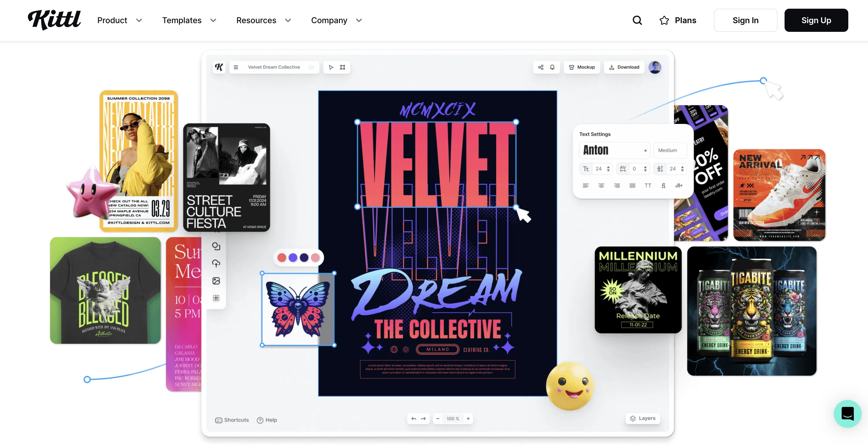Screen dimensions: 868x448
Task: Click the Sign Up button
Action: click(816, 20)
